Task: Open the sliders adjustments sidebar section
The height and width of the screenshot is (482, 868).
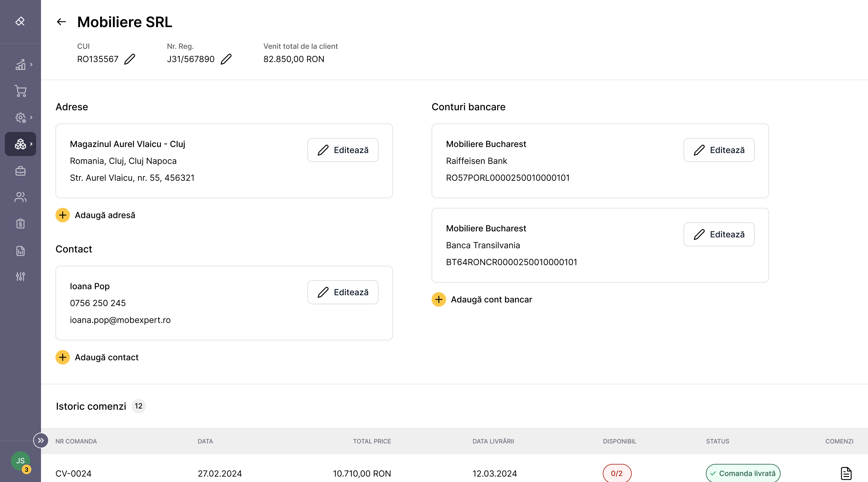Action: click(20, 277)
